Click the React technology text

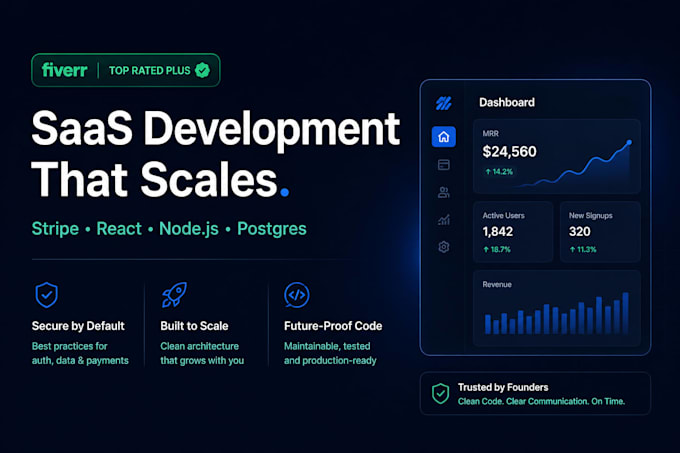(x=119, y=229)
